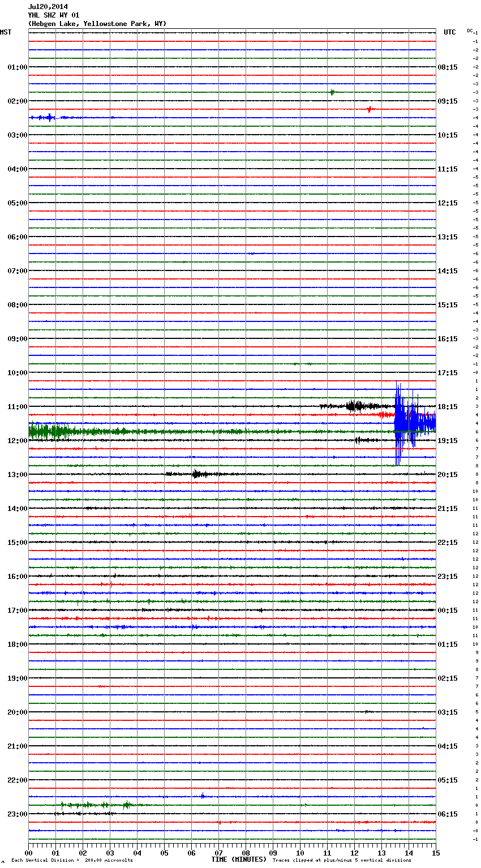
Task: Click the 13:15 UTC time label
Action: coord(448,237)
